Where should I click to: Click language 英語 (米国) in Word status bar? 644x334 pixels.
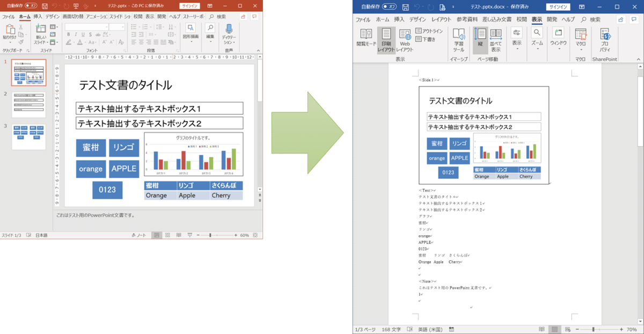pos(430,329)
